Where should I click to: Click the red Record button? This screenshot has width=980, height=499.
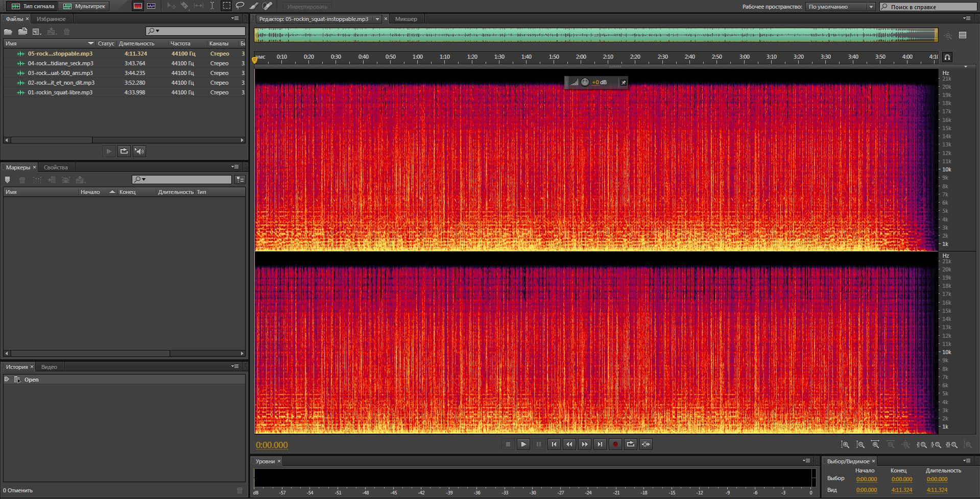tap(615, 444)
